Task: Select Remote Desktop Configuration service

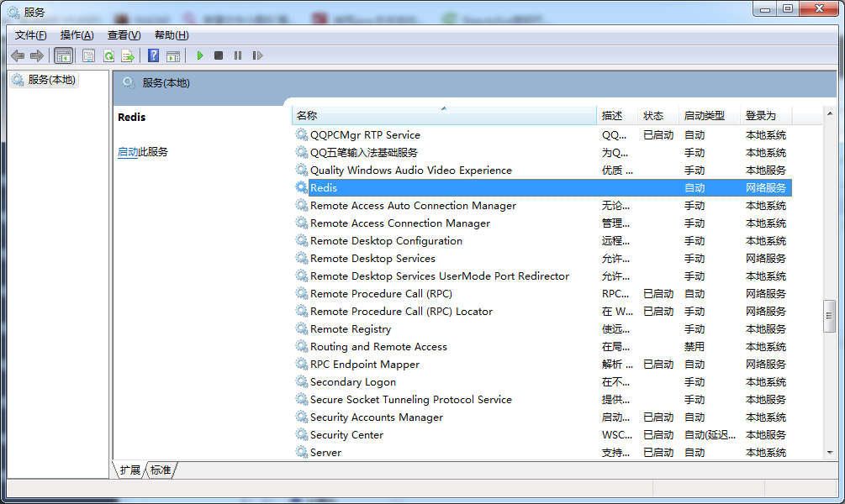Action: coord(386,241)
